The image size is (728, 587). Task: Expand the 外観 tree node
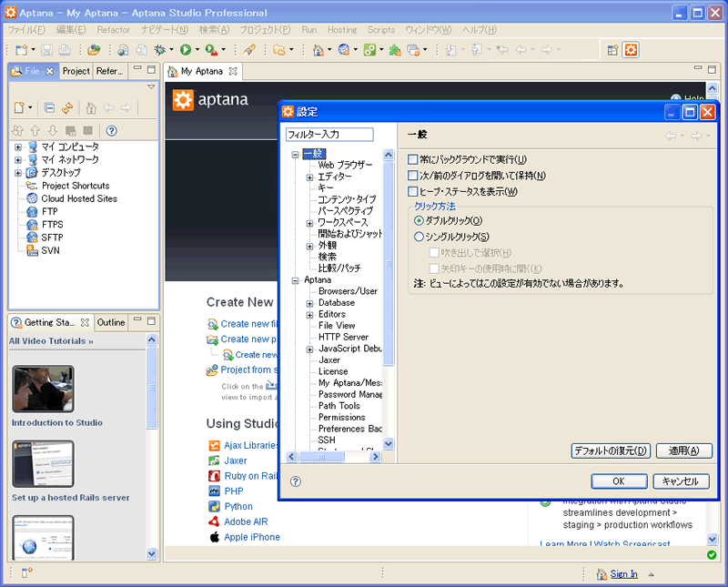tap(309, 246)
